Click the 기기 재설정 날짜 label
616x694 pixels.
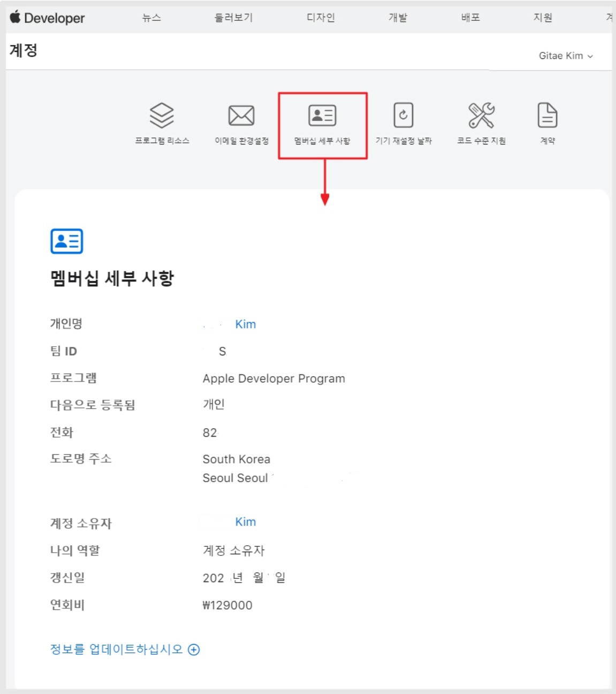[x=404, y=141]
